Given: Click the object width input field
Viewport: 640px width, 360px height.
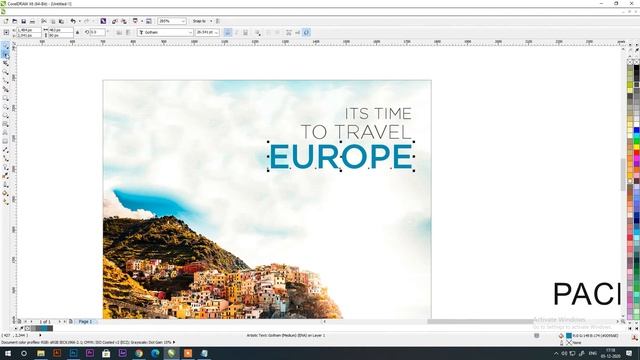Looking at the screenshot, I should pos(61,30).
